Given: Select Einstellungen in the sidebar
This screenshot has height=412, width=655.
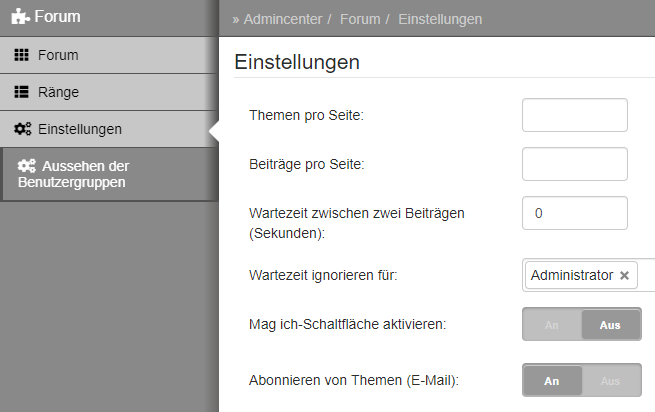Looking at the screenshot, I should click(109, 129).
